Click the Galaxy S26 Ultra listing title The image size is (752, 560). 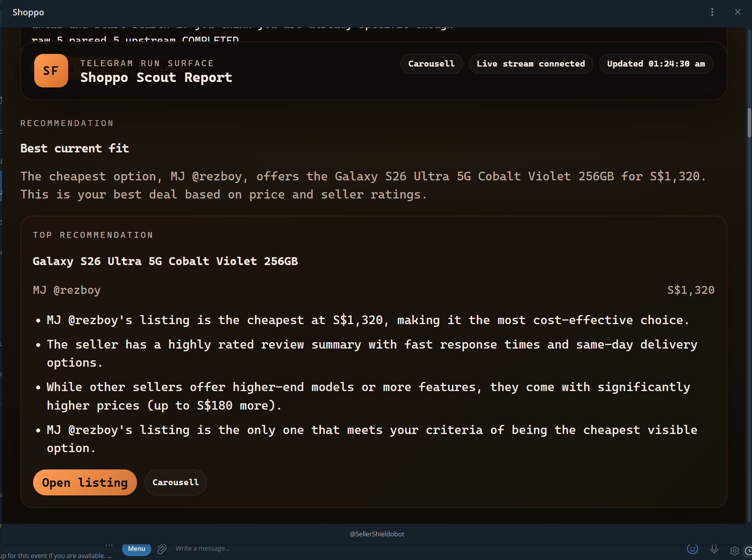(x=165, y=261)
